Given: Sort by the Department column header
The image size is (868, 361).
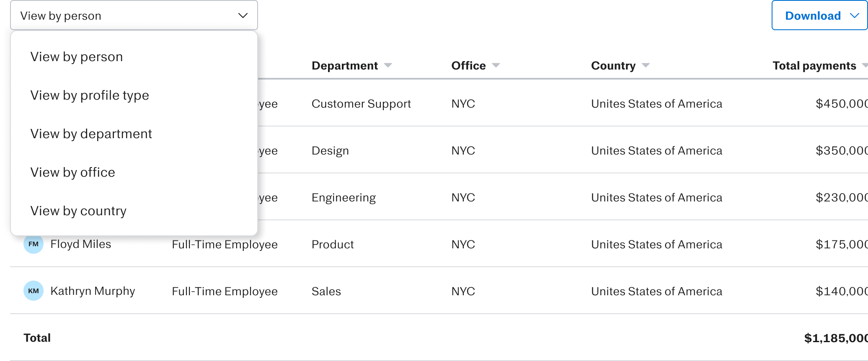Looking at the screenshot, I should 344,65.
